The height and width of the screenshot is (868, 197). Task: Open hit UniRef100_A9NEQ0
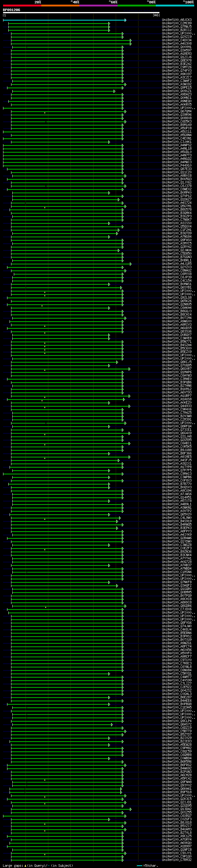[x=177, y=101]
